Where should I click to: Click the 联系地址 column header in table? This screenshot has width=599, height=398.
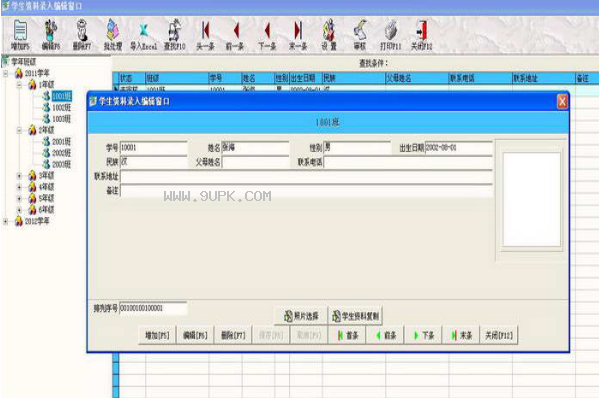click(x=544, y=78)
